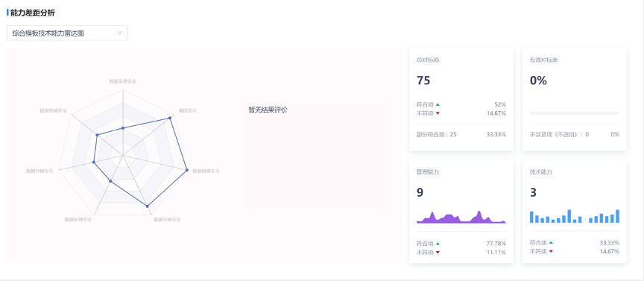
Task: Click the red down arrow in 总对标项 card
Action: tap(438, 113)
